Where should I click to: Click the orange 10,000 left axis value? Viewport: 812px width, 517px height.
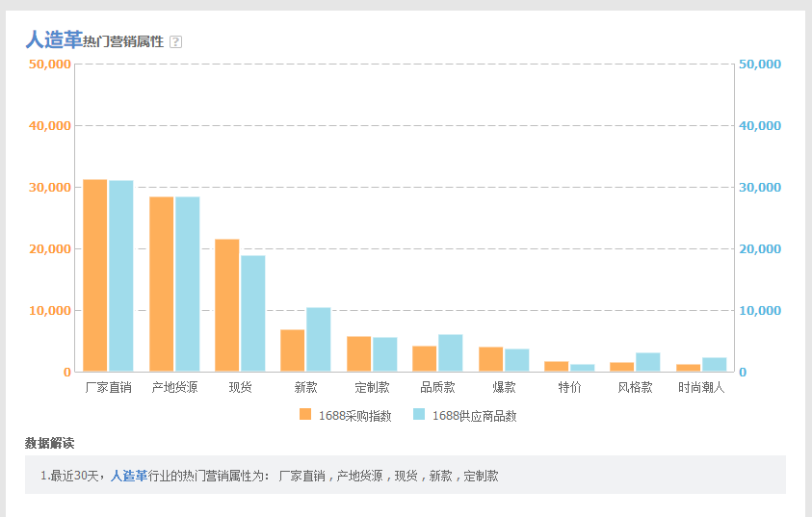click(50, 311)
